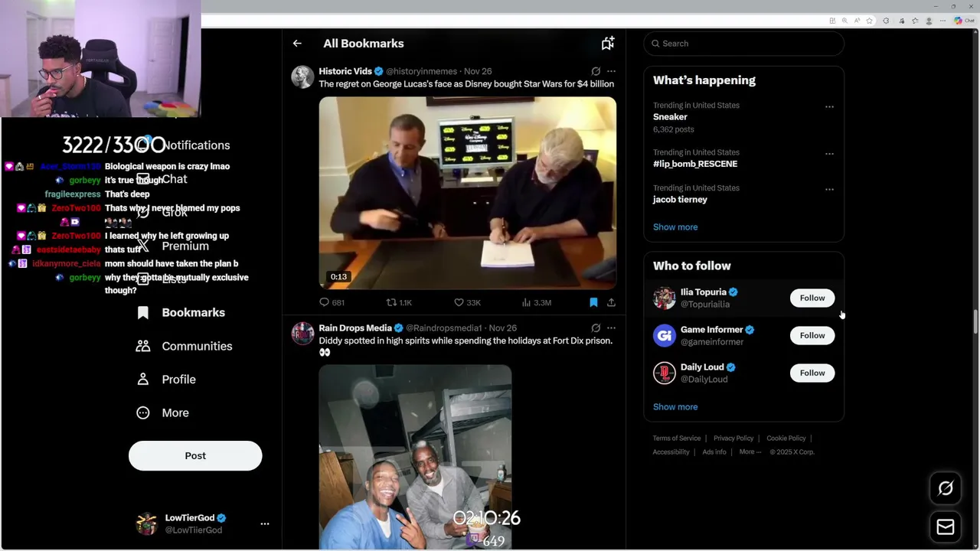Open the floating Messages envelope button
The width and height of the screenshot is (980, 551).
pyautogui.click(x=946, y=527)
